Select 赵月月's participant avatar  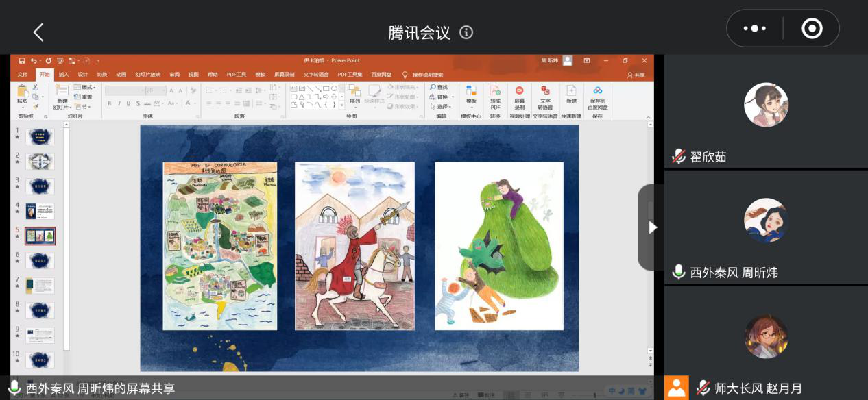[766, 336]
